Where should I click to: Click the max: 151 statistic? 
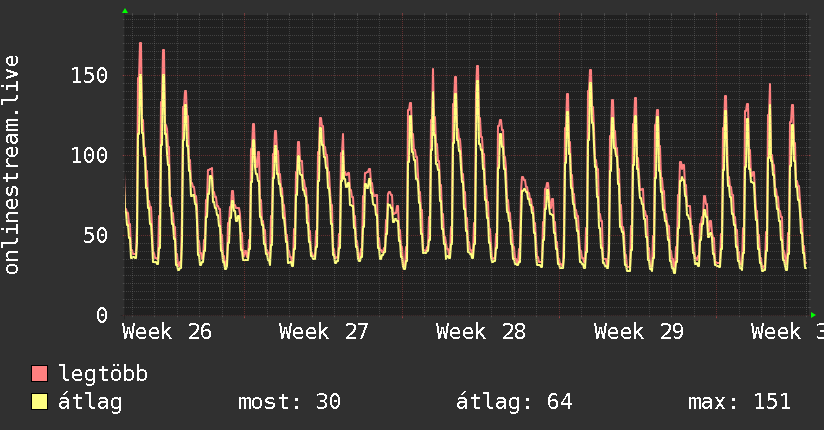[739, 402]
